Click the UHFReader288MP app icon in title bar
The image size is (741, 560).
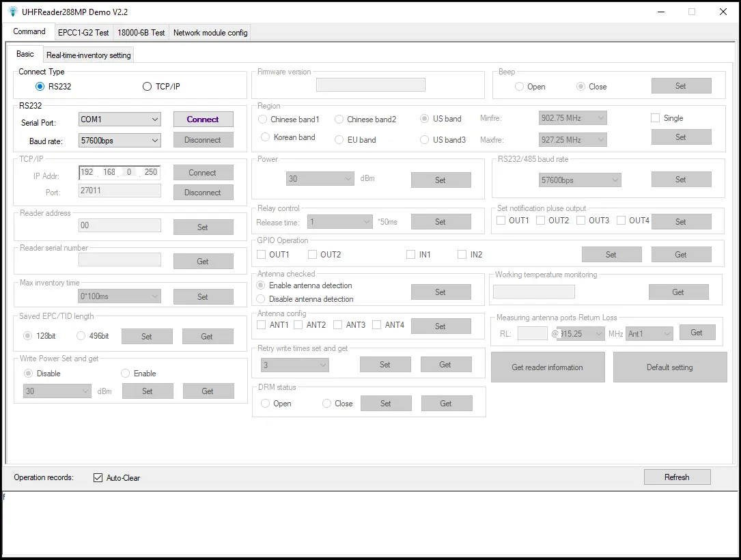[x=12, y=12]
